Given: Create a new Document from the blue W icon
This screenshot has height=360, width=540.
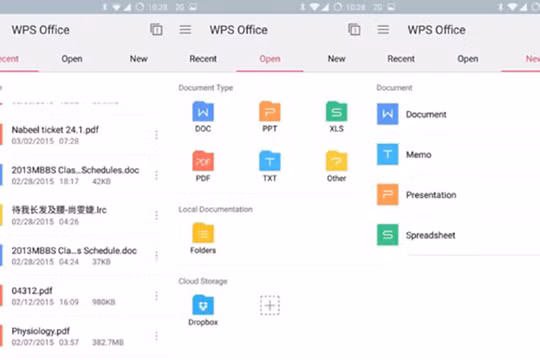Looking at the screenshot, I should 387,114.
